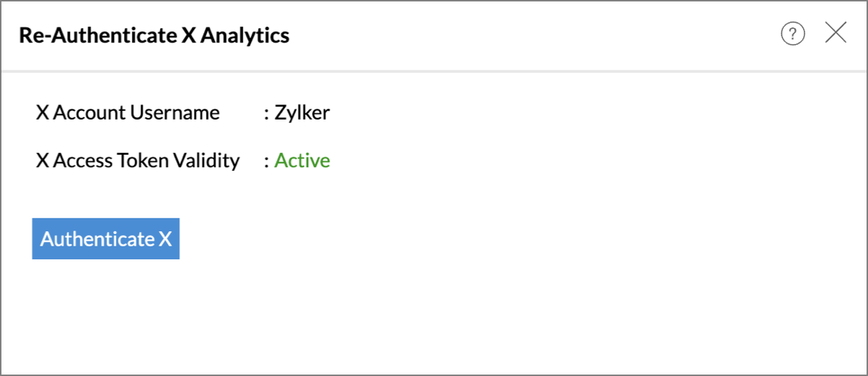Click the Zylker username value
This screenshot has width=868, height=376.
(x=302, y=113)
